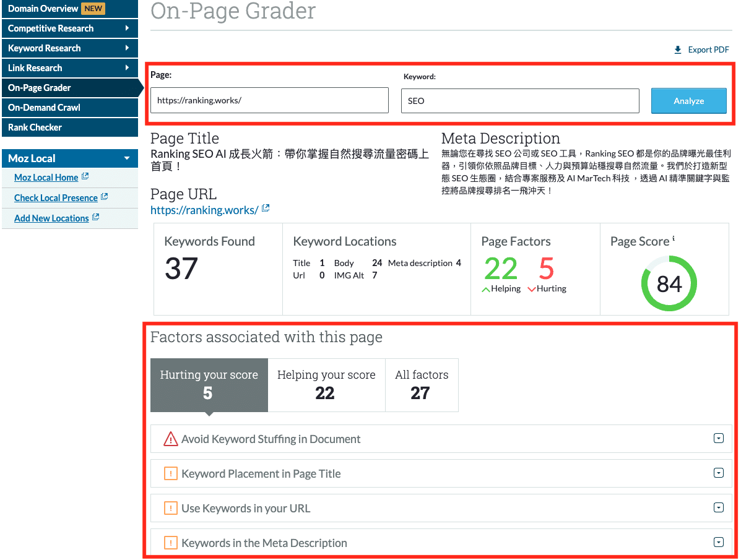Click the Keyword input field
This screenshot has height=560, width=741.
pos(519,101)
